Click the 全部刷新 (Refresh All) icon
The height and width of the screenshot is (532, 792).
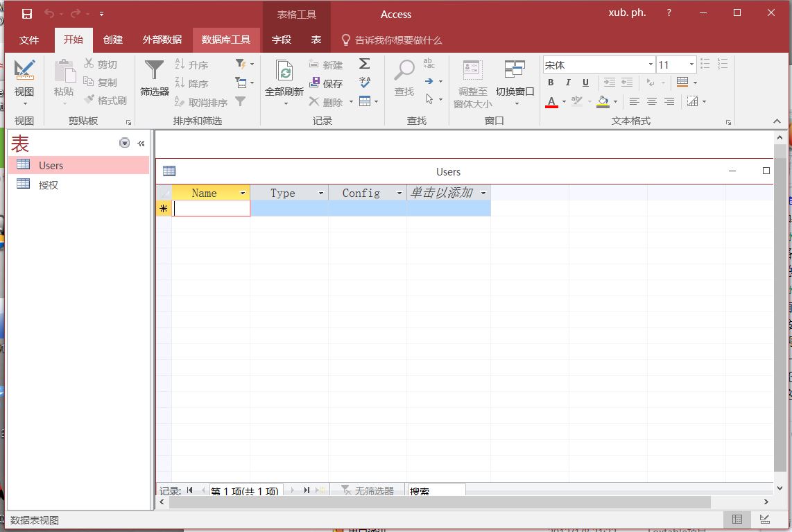[284, 71]
